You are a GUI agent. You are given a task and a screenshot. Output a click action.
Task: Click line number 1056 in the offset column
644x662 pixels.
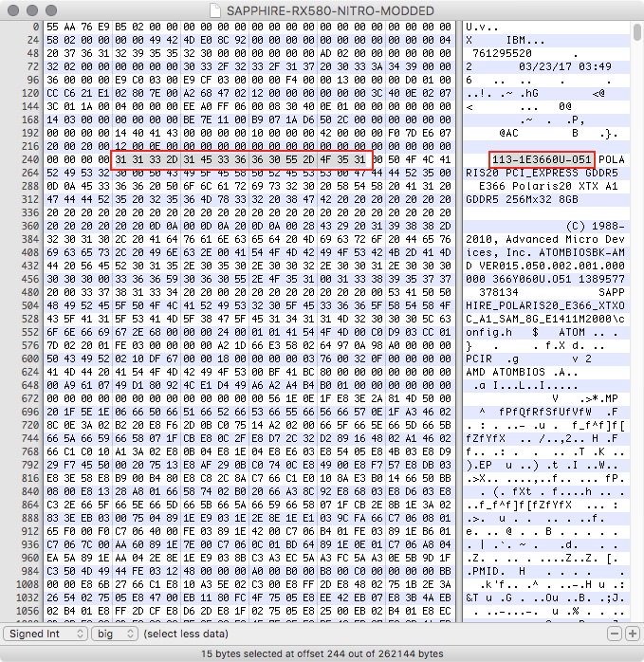tap(28, 611)
